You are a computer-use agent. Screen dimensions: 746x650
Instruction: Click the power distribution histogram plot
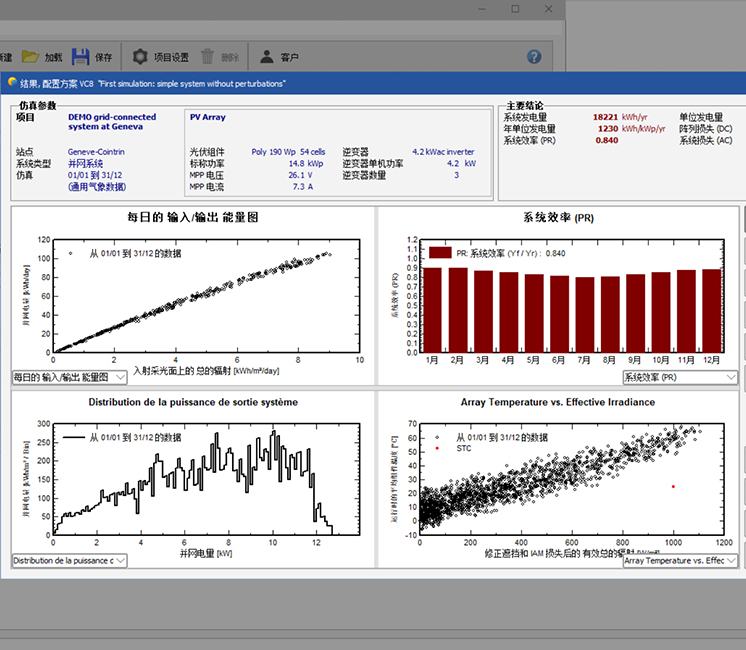click(206, 479)
